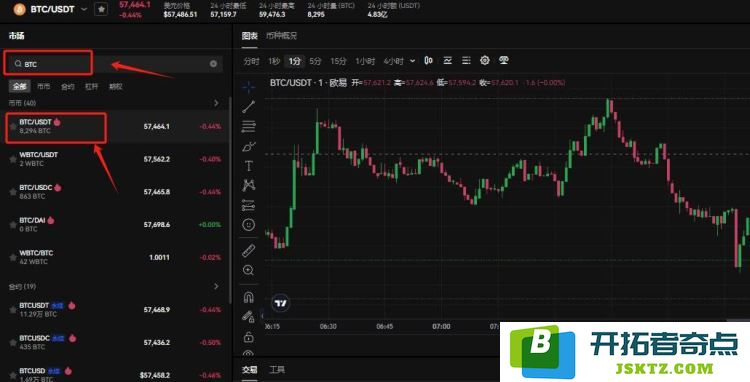Toggle favorite star for BTC/DAI row
The image size is (750, 382).
(x=13, y=225)
